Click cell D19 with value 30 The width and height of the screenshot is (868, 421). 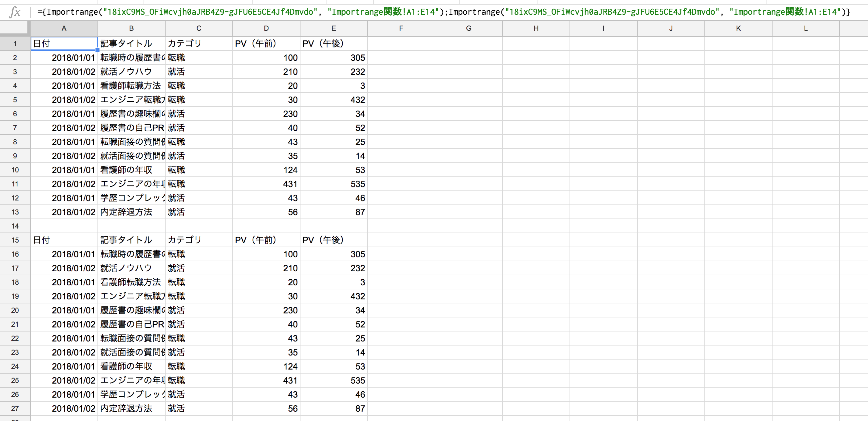click(266, 296)
